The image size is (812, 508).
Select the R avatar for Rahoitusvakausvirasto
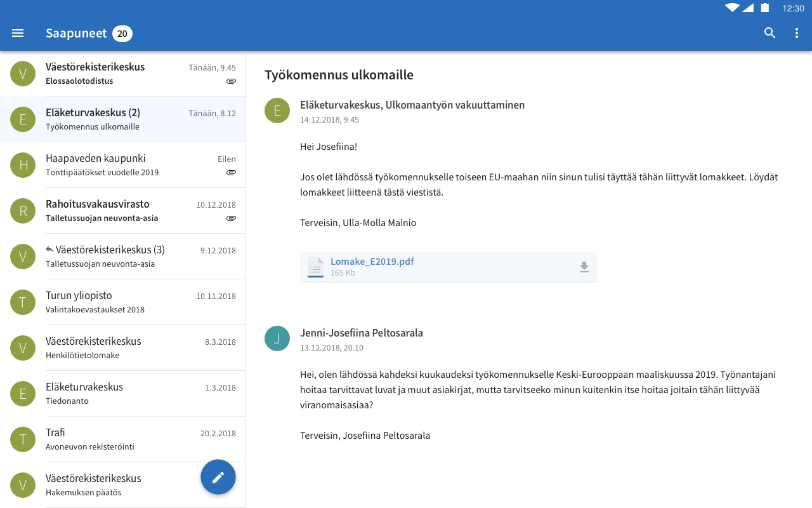click(x=23, y=211)
